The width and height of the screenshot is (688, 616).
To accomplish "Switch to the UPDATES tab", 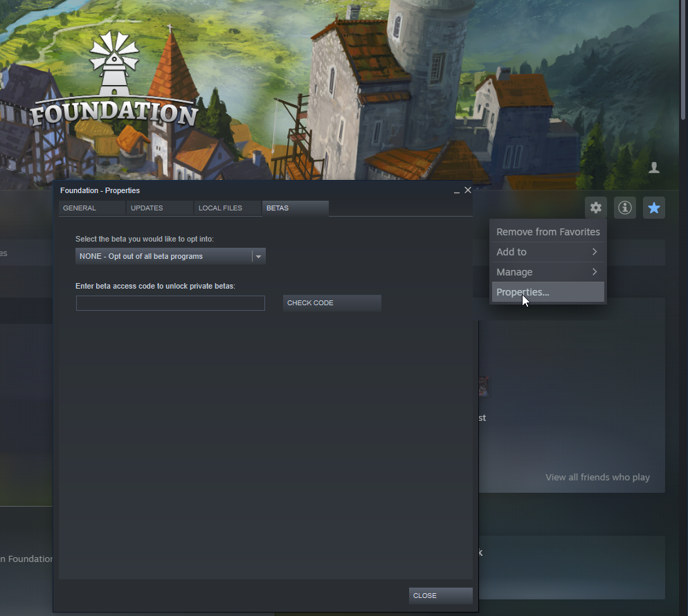I will [x=160, y=208].
